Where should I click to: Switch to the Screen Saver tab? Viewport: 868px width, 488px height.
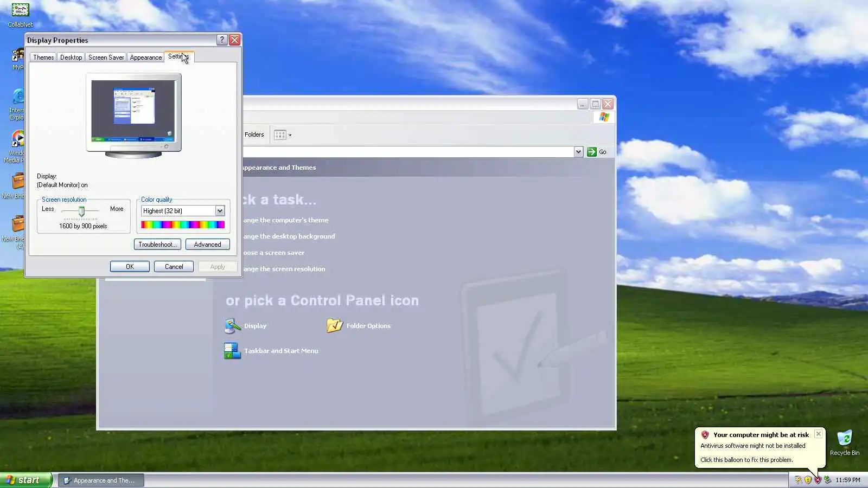coord(106,57)
